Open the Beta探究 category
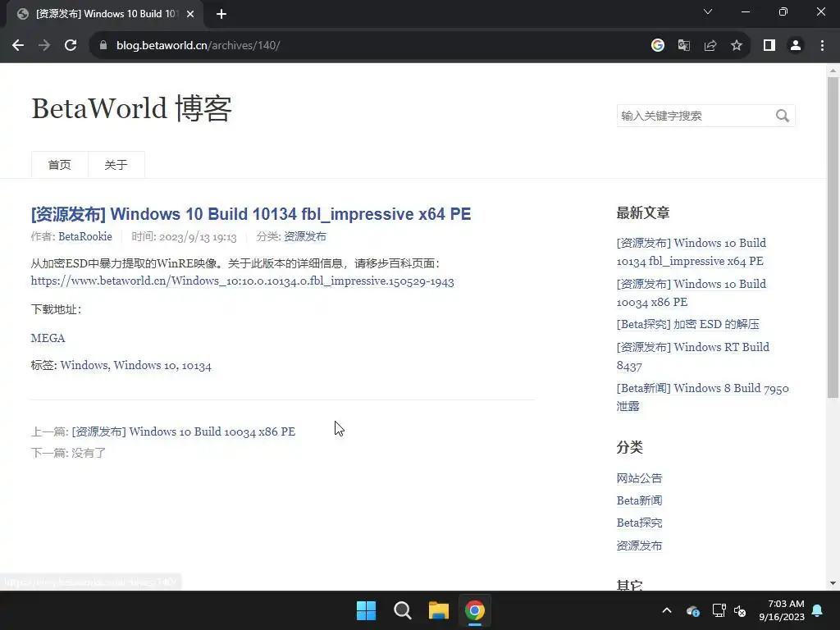Image resolution: width=840 pixels, height=630 pixels. point(639,523)
